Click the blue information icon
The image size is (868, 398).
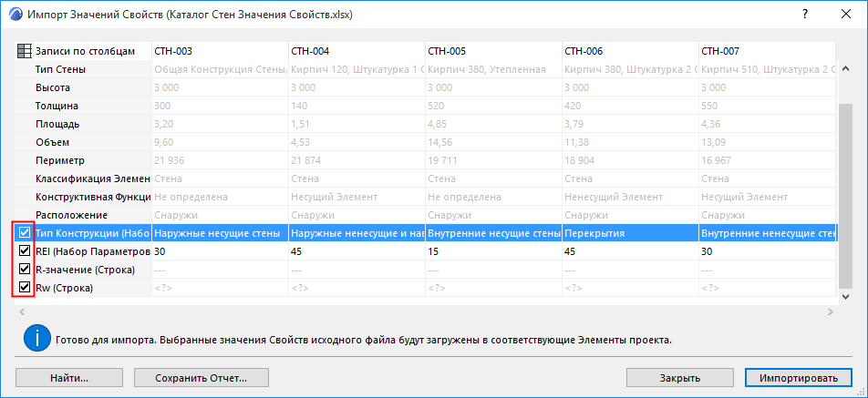point(37,338)
